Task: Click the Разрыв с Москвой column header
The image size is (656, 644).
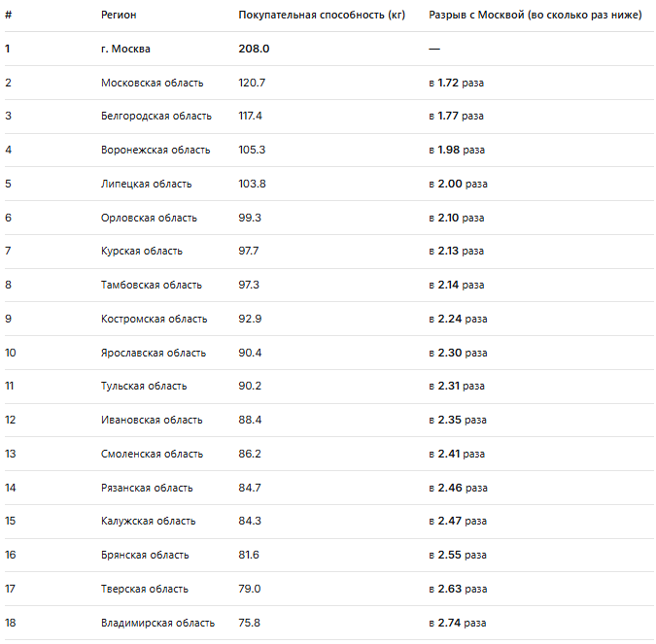Action: pyautogui.click(x=535, y=16)
